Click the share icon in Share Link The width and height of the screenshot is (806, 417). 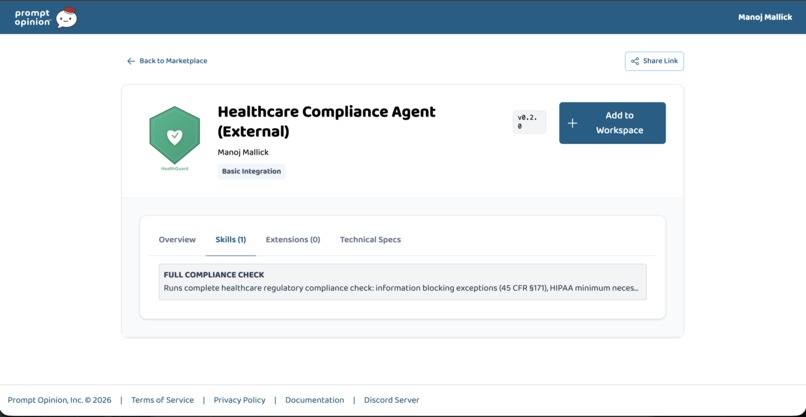pyautogui.click(x=635, y=61)
